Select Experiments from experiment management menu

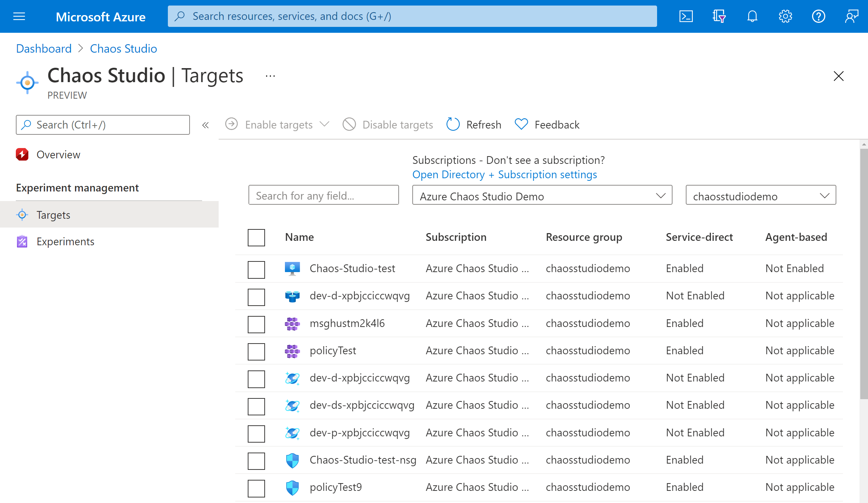pyautogui.click(x=65, y=241)
